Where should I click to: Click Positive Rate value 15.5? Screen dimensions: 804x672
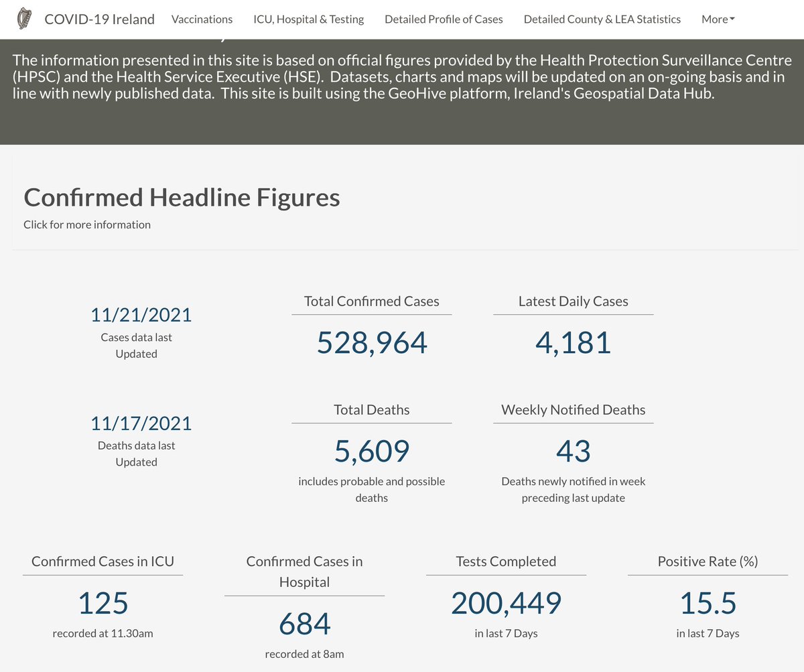tap(708, 602)
